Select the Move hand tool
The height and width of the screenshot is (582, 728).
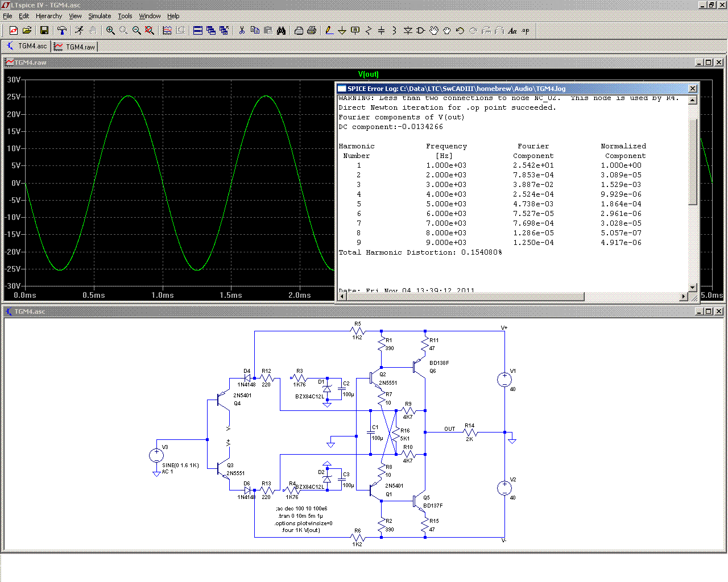pyautogui.click(x=434, y=31)
